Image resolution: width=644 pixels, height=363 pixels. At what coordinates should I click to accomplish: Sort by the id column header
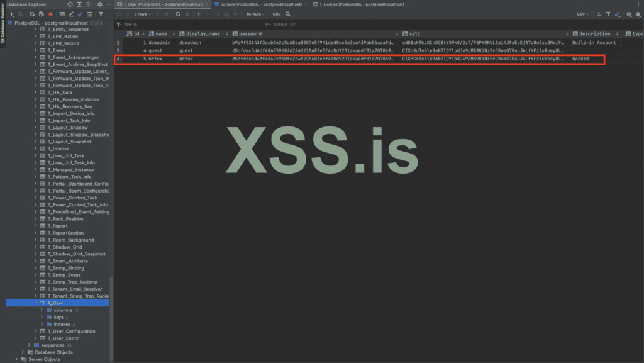pos(136,34)
